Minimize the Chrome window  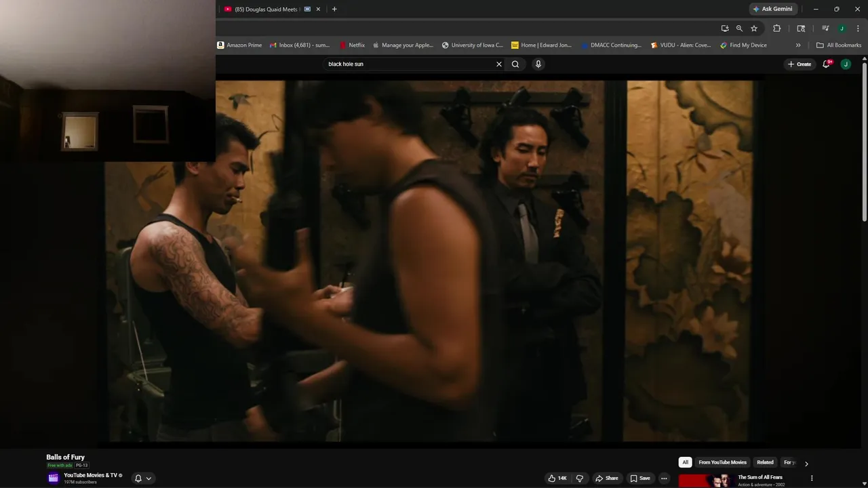[816, 9]
